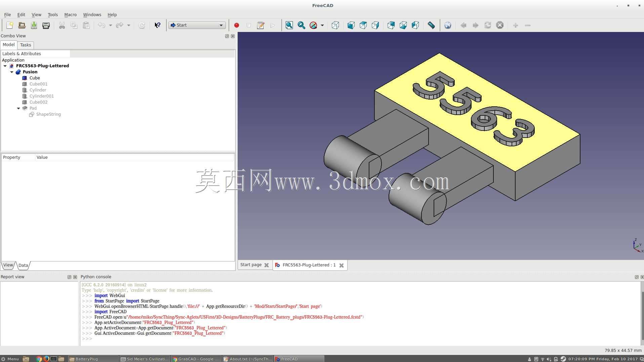The height and width of the screenshot is (362, 644).
Task: Open the redo history dropdown arrow
Action: click(x=128, y=25)
